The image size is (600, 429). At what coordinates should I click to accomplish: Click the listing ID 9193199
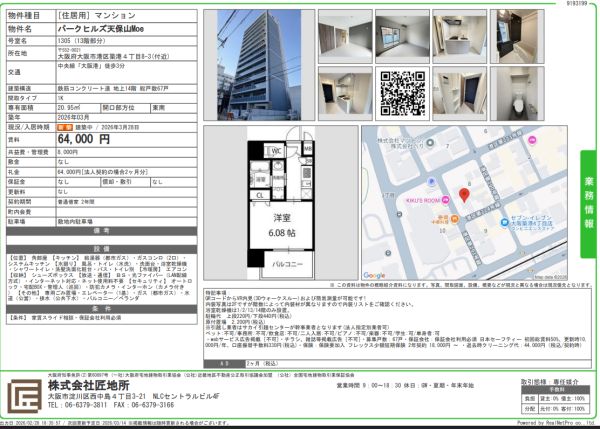(577, 3)
